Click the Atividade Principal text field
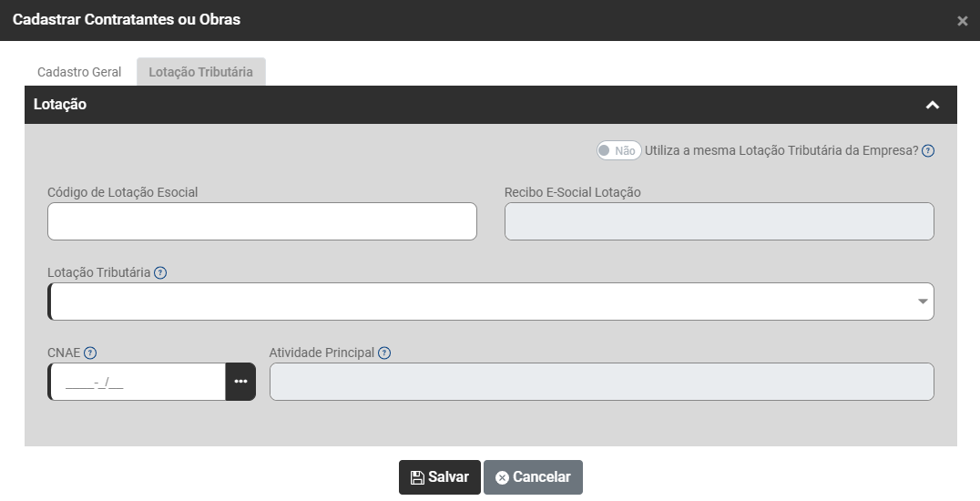Screen dimensions: 980x501 click(x=601, y=382)
